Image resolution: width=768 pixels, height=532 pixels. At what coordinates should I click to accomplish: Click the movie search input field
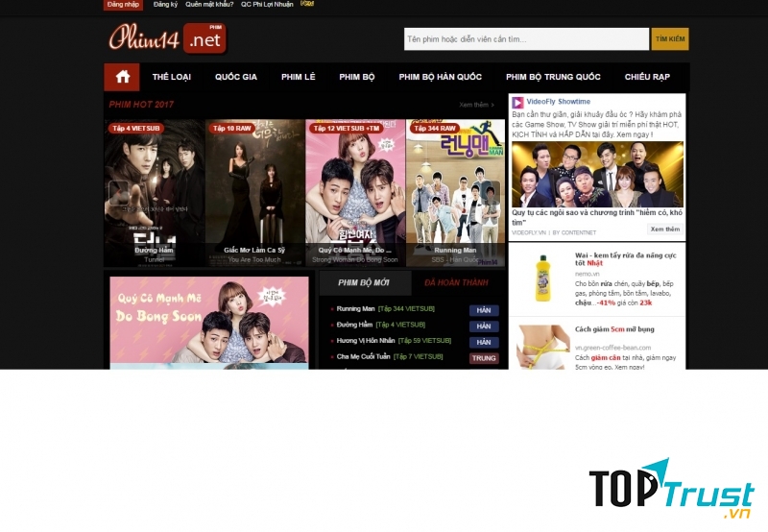(526, 39)
